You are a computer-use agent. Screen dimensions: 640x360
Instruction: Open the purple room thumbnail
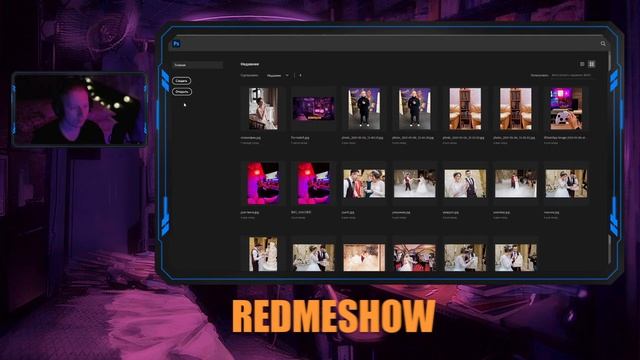[313, 109]
